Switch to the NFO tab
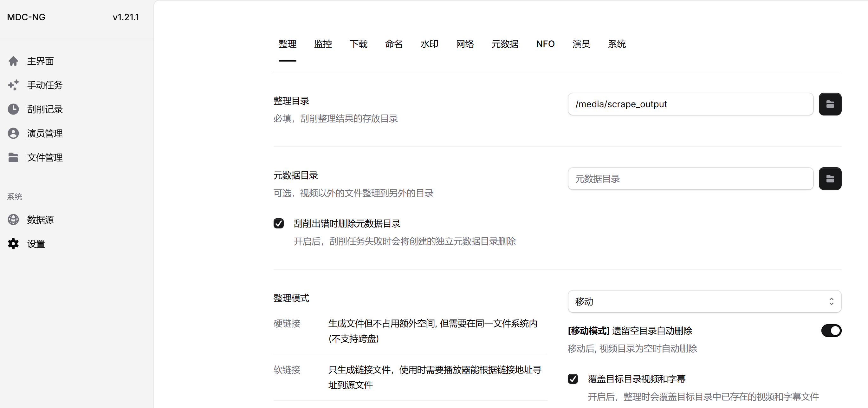Viewport: 868px width, 408px height. coord(545,44)
